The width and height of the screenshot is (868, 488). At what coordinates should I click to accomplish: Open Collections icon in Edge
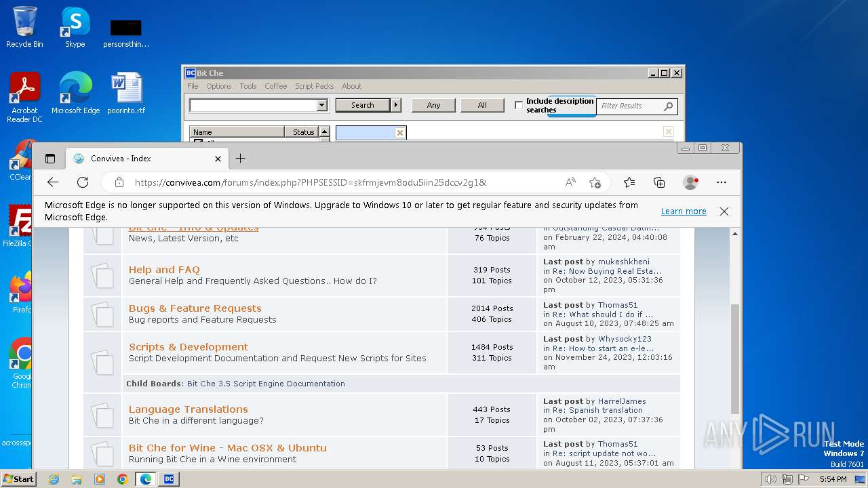coord(659,182)
